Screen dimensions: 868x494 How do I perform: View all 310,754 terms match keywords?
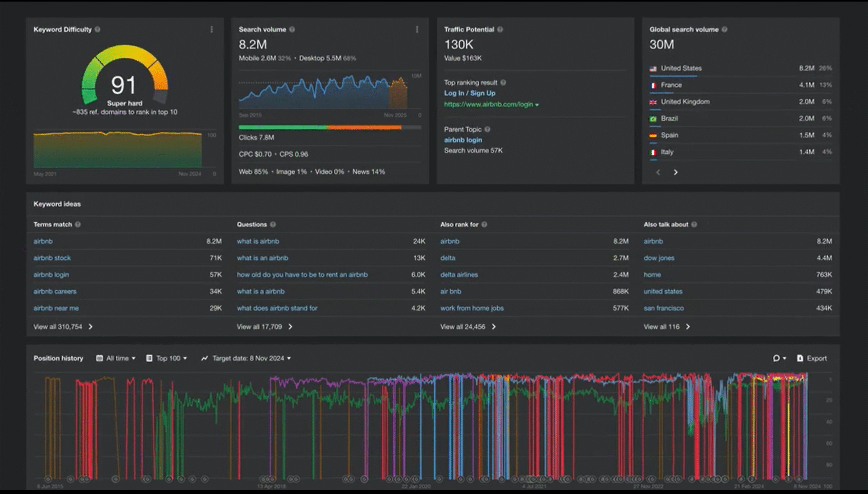click(63, 327)
